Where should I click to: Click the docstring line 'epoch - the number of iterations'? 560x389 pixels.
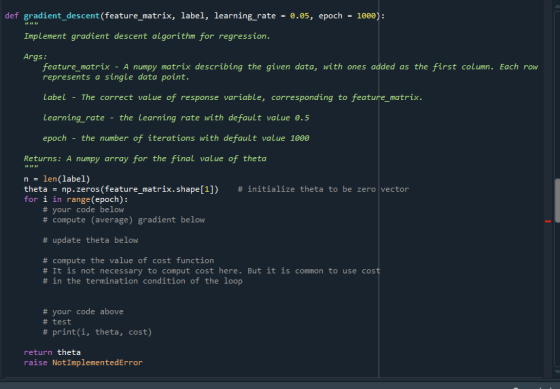tap(176, 138)
